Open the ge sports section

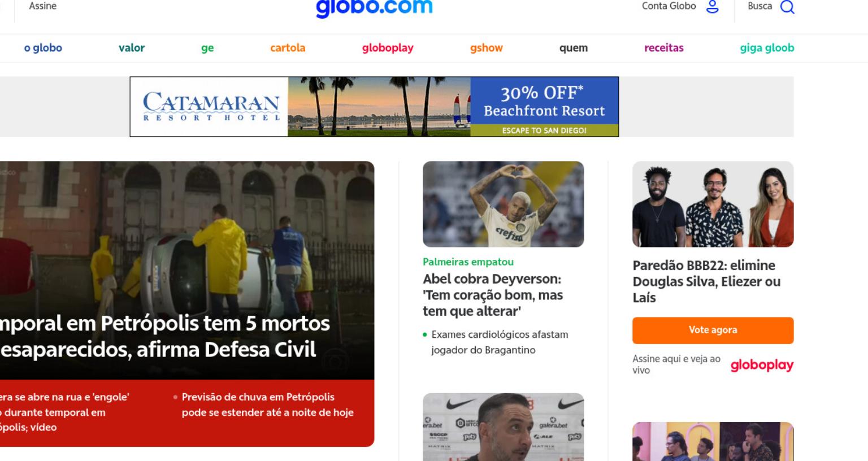[x=207, y=48]
